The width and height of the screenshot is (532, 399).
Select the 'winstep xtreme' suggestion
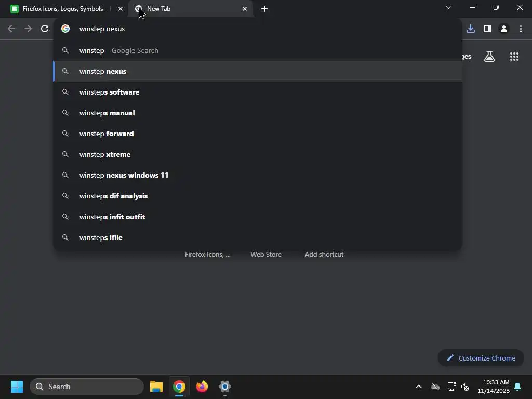tap(258, 154)
